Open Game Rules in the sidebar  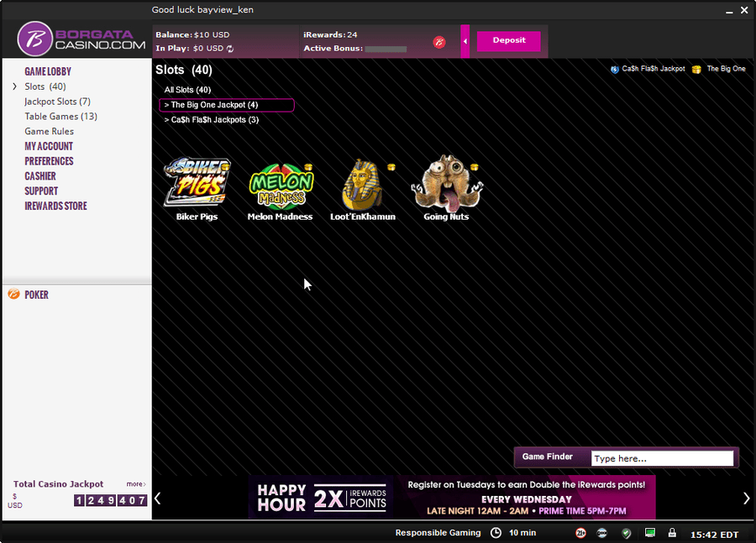(50, 132)
